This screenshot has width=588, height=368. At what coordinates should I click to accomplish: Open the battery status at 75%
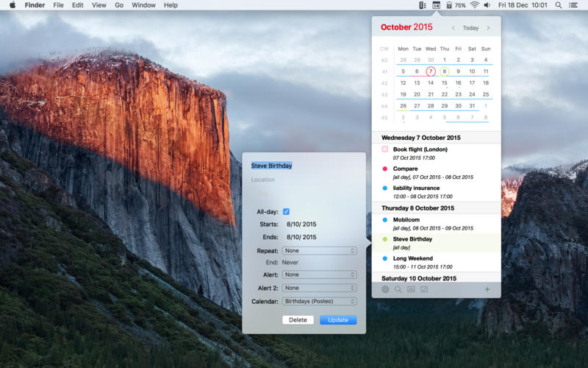click(456, 5)
